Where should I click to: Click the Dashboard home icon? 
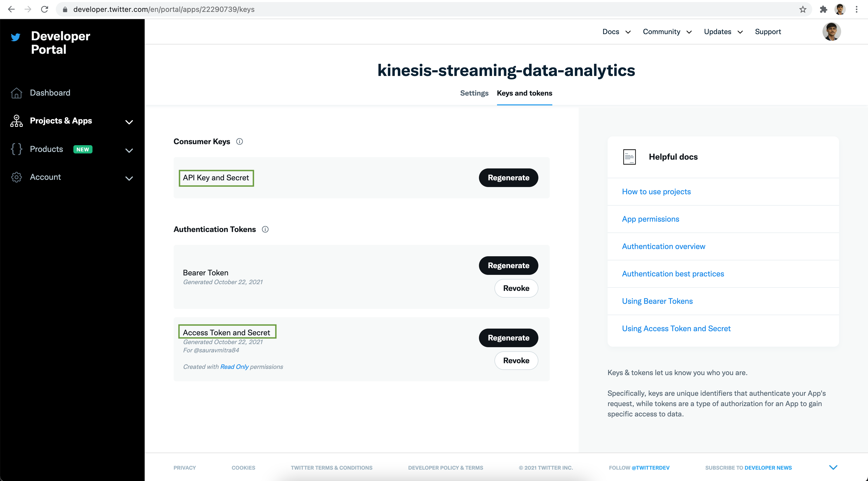(x=16, y=93)
